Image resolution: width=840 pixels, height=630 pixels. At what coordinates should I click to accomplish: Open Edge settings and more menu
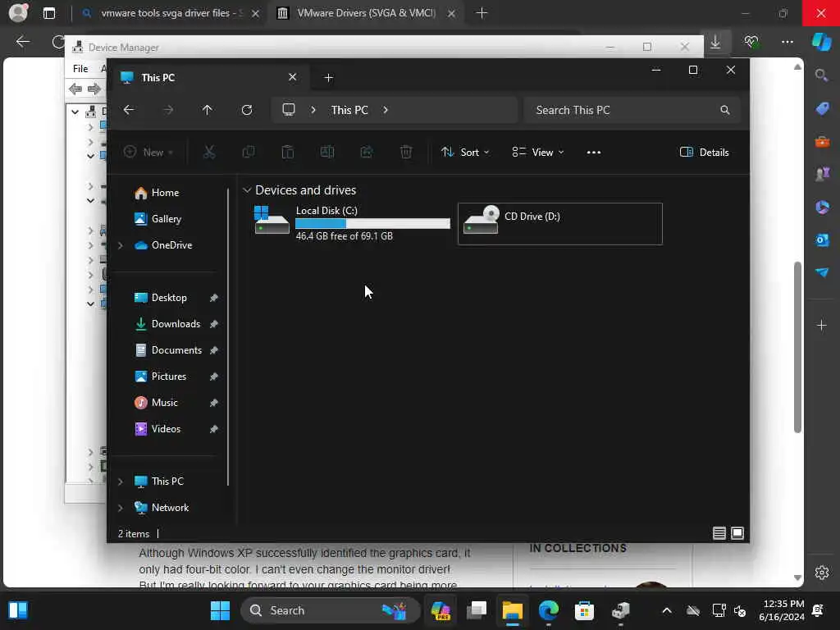click(787, 42)
